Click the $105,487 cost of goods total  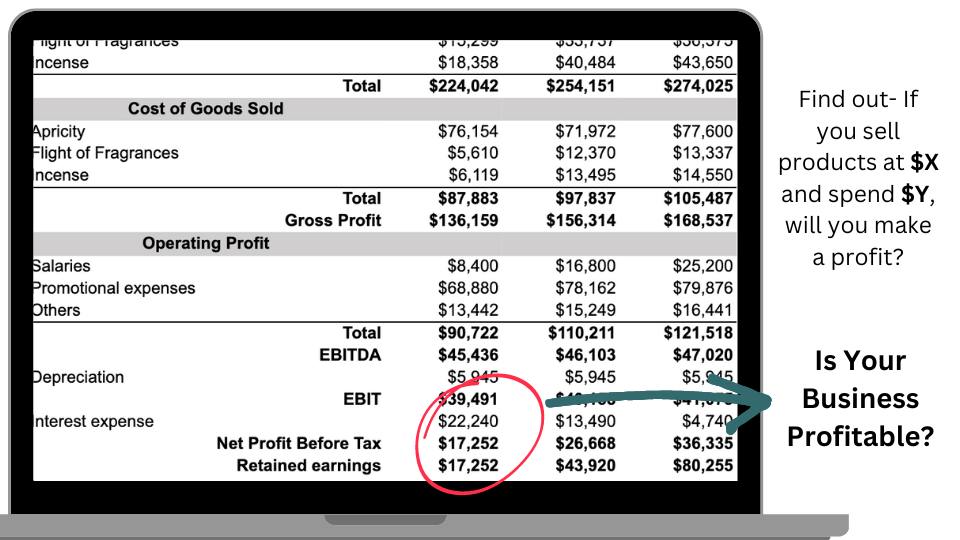[x=698, y=198]
